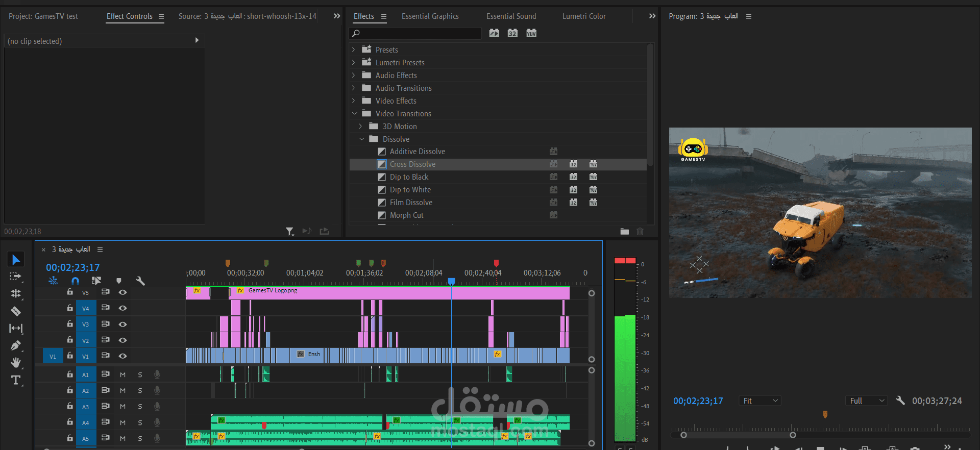Toggle timeline Snap magnet icon
Viewport: 980px width, 450px height.
click(76, 281)
